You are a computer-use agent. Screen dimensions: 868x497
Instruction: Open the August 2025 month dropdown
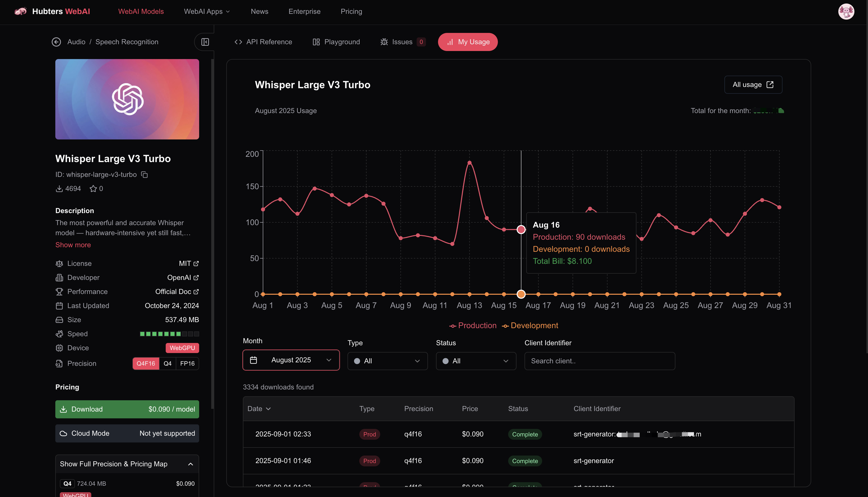click(x=291, y=360)
